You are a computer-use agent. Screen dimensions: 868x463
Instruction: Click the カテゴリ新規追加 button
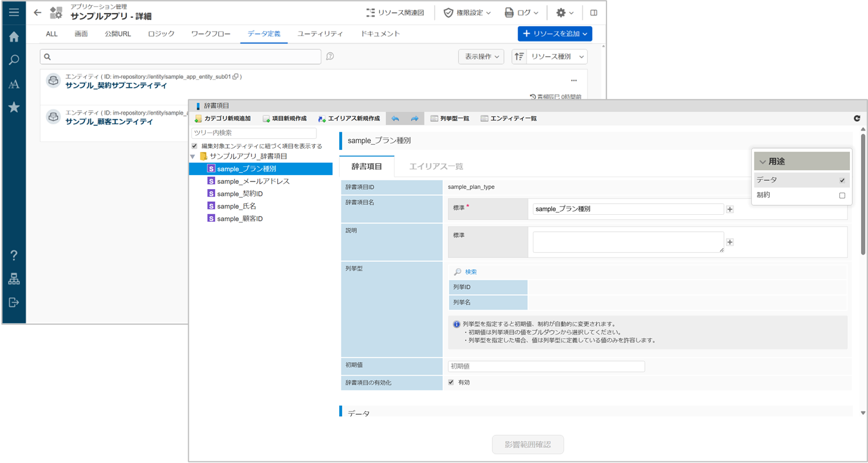tap(223, 119)
